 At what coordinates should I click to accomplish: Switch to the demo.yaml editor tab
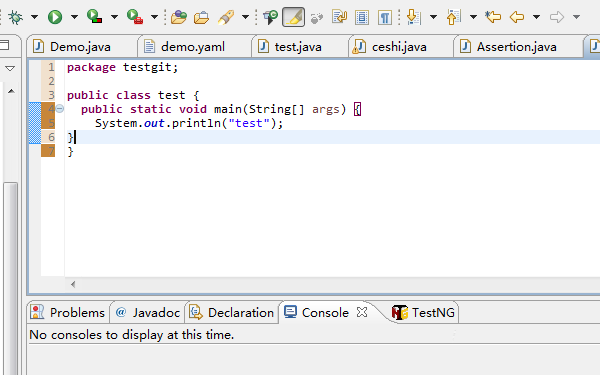(194, 47)
